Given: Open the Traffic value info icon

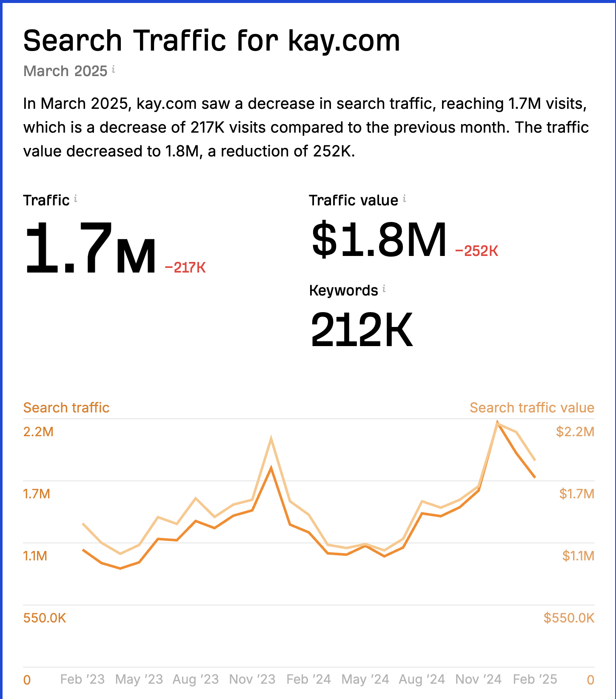Looking at the screenshot, I should point(405,199).
